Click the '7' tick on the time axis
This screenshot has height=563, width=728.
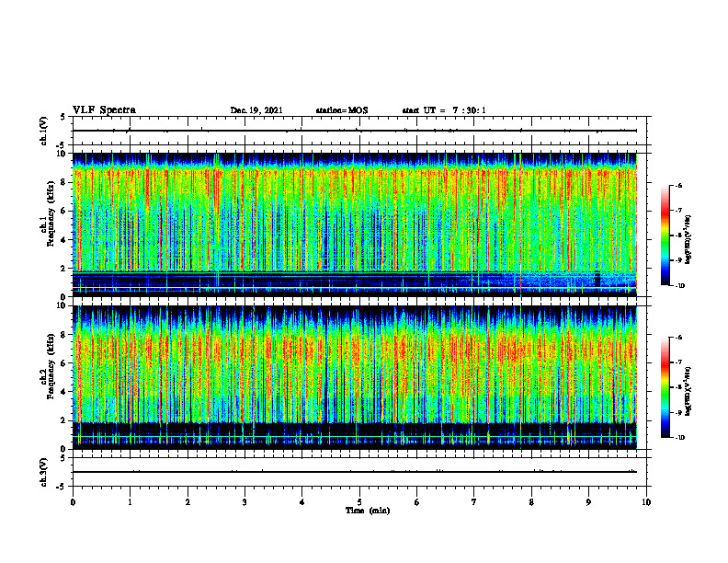click(474, 502)
